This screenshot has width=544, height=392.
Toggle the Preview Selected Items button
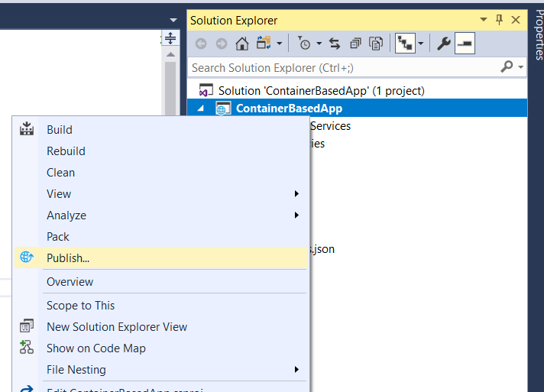click(x=465, y=44)
